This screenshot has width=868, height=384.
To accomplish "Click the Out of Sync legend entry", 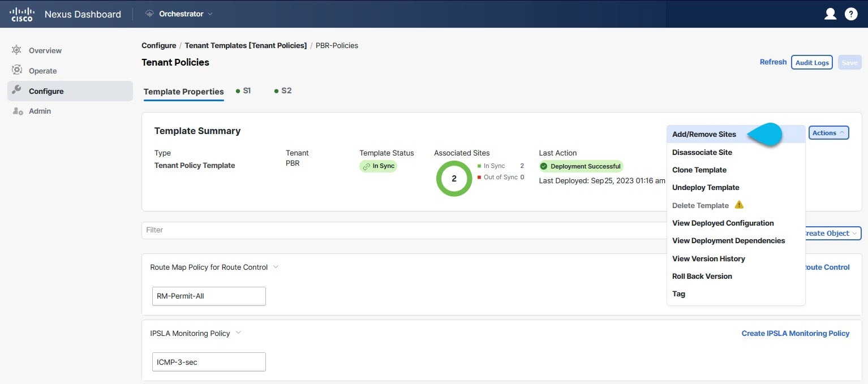I will coord(500,177).
